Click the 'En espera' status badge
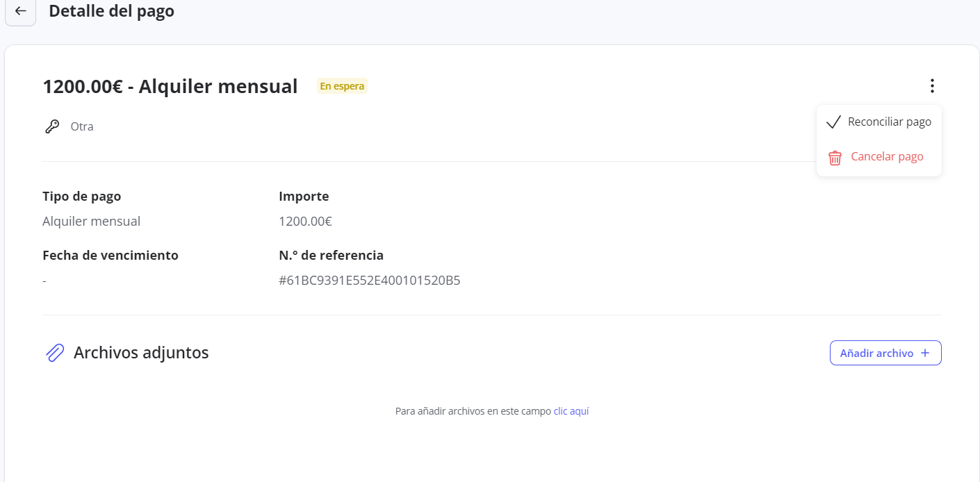 341,86
